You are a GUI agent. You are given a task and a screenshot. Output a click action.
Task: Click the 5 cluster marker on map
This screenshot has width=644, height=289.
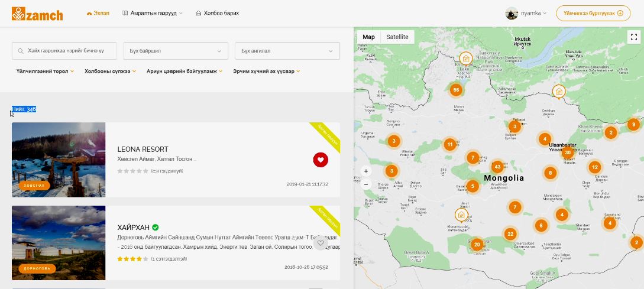click(473, 186)
